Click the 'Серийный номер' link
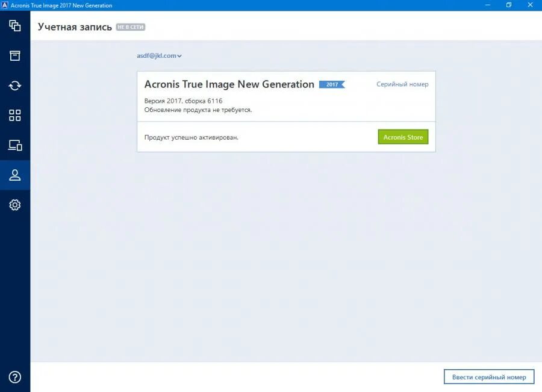 (x=403, y=84)
